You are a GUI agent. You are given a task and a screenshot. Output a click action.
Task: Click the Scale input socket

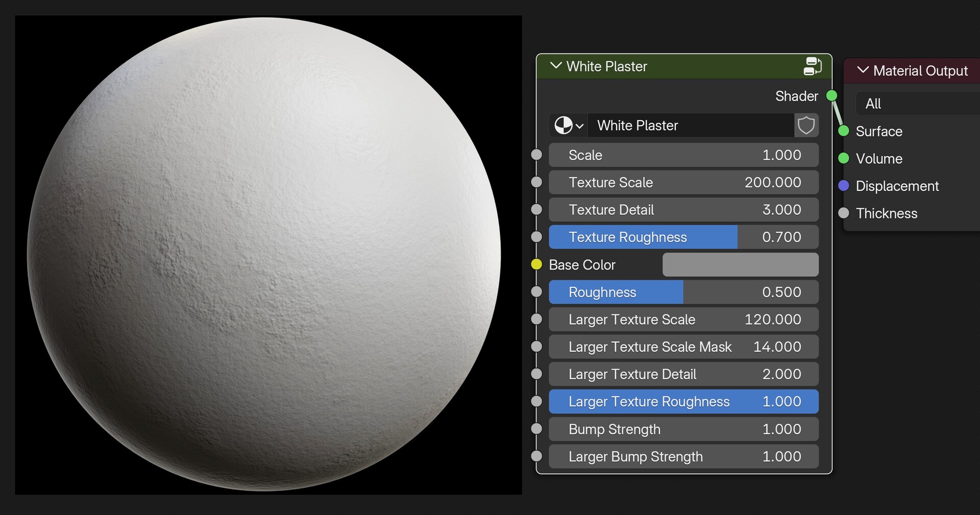(537, 155)
